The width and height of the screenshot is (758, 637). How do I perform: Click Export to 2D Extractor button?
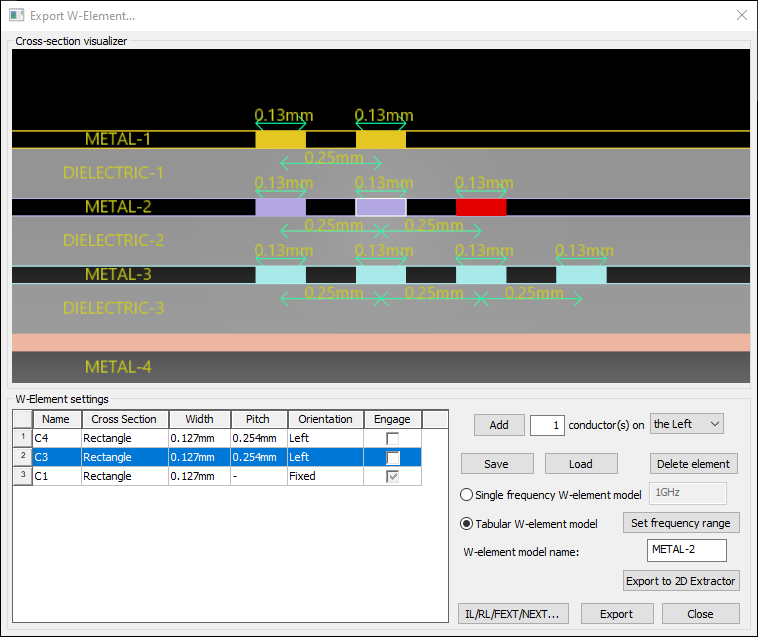681,581
